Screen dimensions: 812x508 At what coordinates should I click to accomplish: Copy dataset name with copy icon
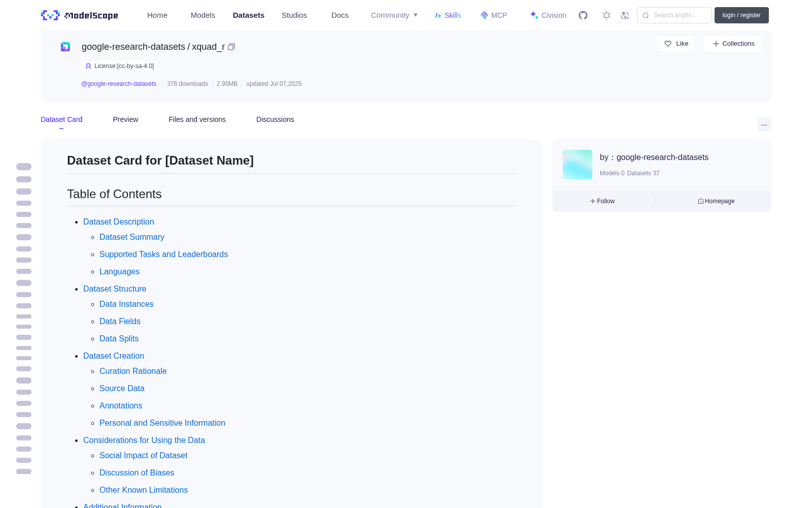[x=231, y=47]
